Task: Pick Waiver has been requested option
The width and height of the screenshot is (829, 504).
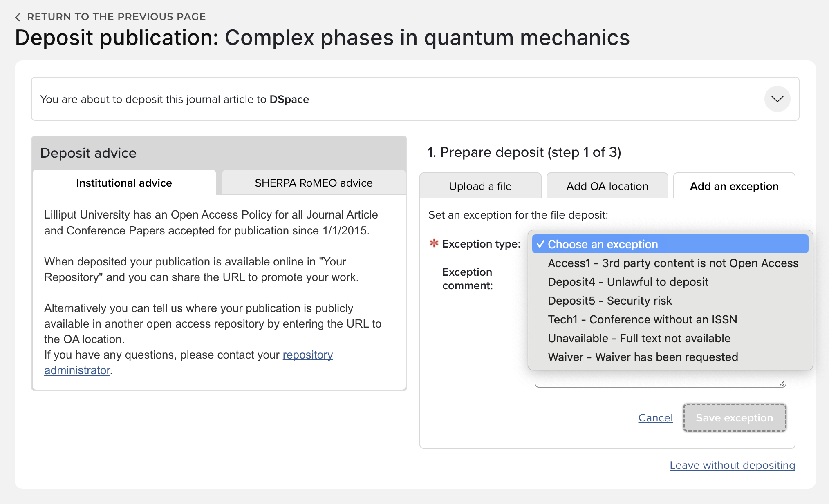Action: (643, 357)
